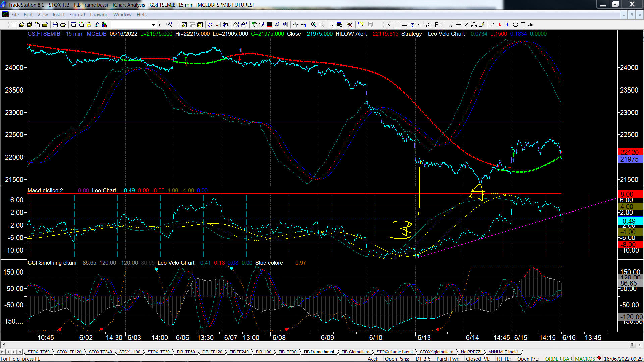Switch to the FIB TF240 workspace tab
Image resolution: width=644 pixels, height=362 pixels.
239,352
